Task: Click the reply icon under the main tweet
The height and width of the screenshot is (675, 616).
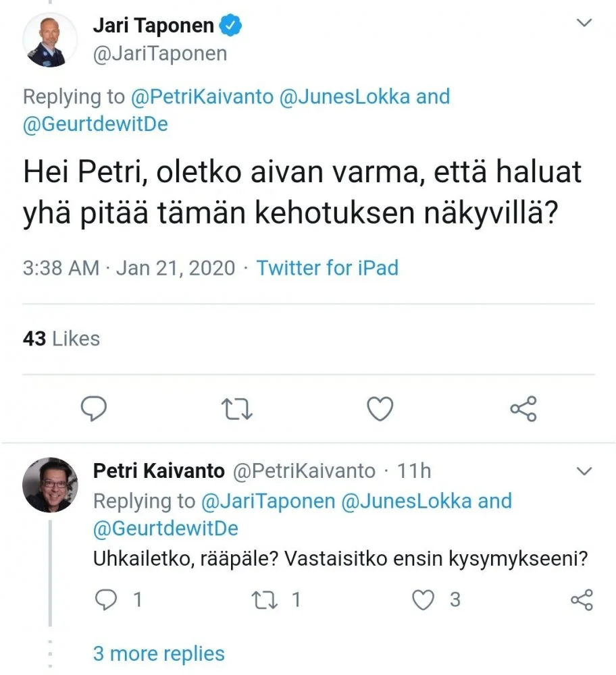Action: 94,408
